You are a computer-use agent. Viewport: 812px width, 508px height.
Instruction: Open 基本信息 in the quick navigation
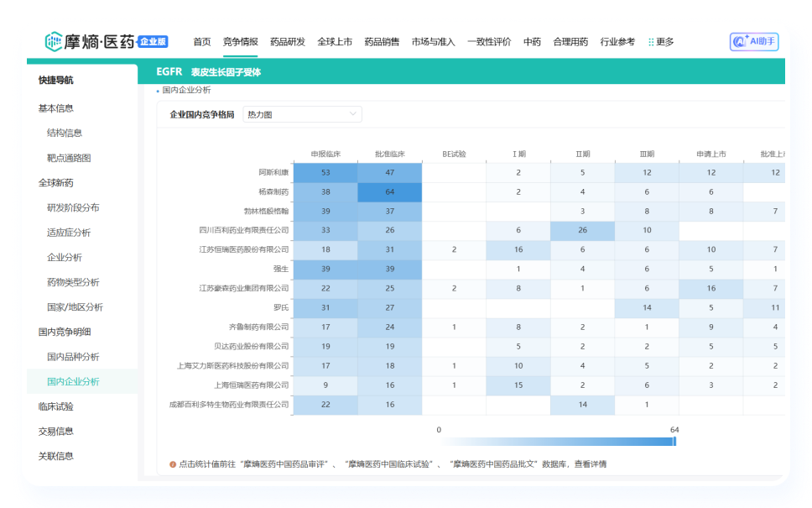point(56,108)
